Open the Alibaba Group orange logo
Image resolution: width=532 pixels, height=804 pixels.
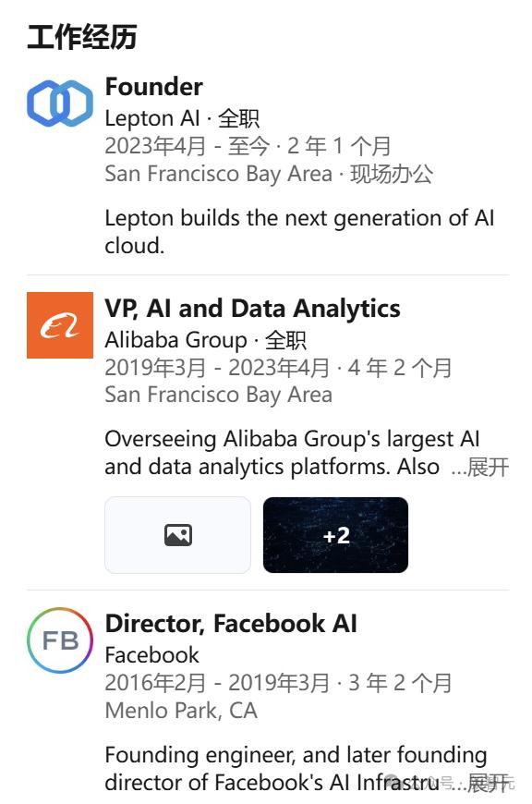(60, 325)
